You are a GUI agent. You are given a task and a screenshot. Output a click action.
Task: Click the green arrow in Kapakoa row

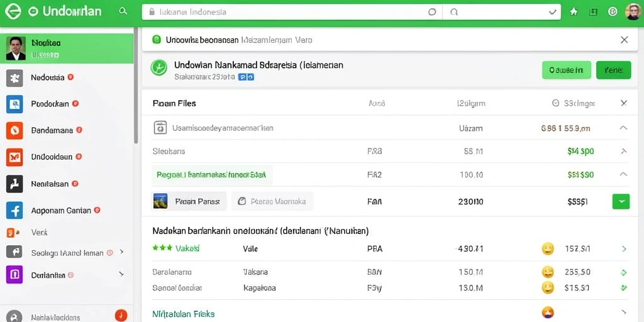pos(625,288)
